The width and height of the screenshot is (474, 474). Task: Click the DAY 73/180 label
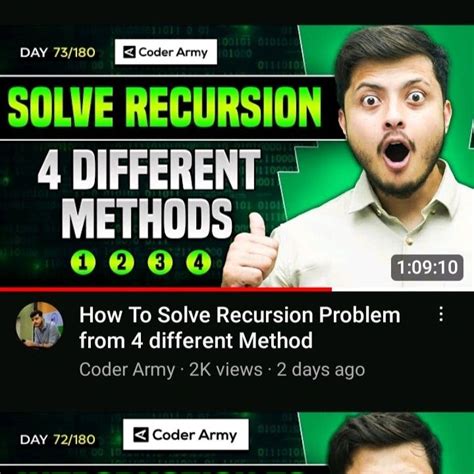[x=58, y=53]
